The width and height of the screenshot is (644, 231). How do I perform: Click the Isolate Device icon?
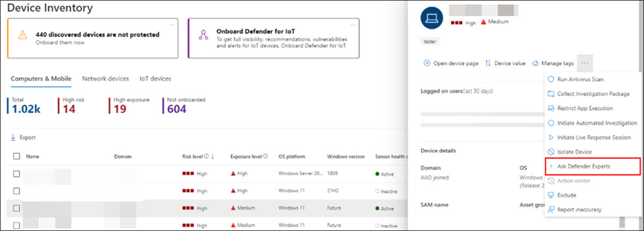coord(551,152)
